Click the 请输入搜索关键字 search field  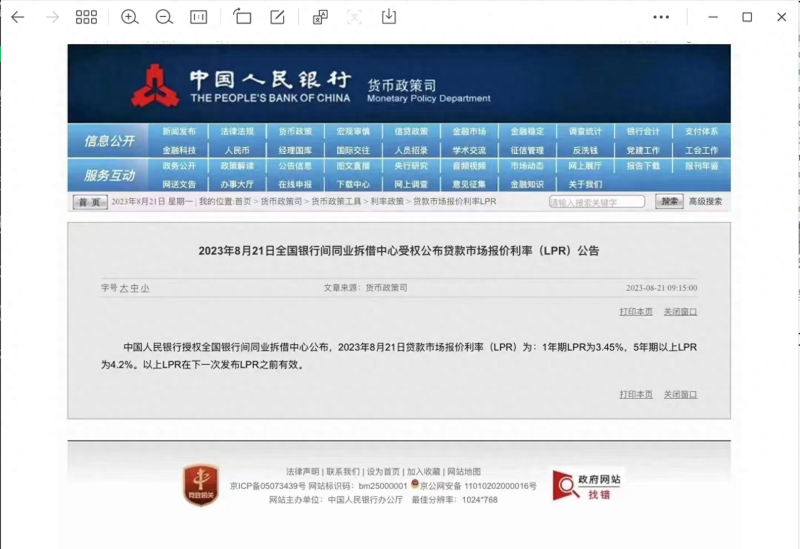[596, 202]
